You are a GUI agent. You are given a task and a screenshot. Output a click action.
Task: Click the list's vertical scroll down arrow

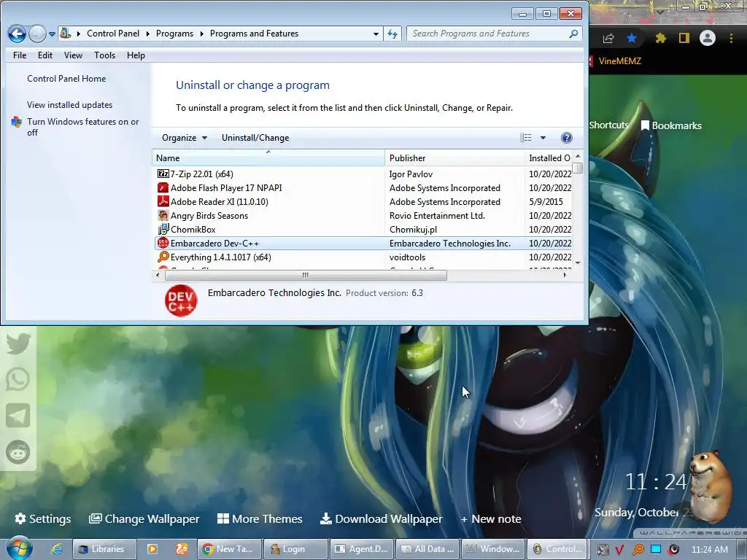pyautogui.click(x=578, y=262)
